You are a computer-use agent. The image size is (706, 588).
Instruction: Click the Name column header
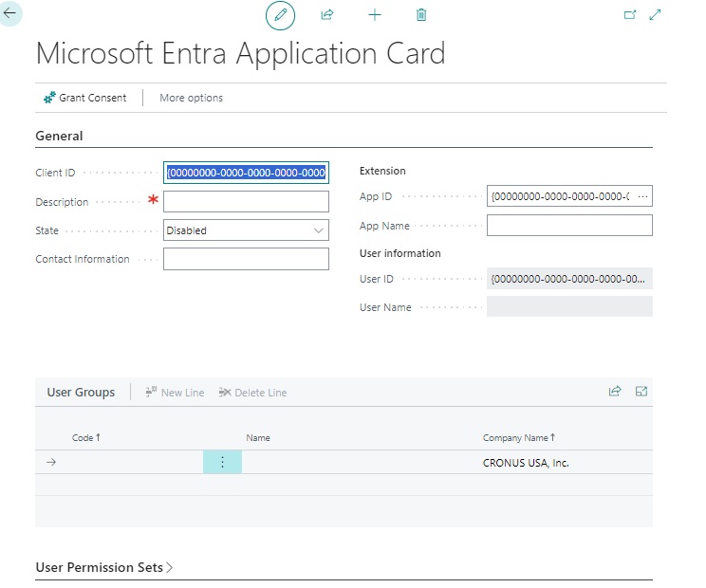258,438
